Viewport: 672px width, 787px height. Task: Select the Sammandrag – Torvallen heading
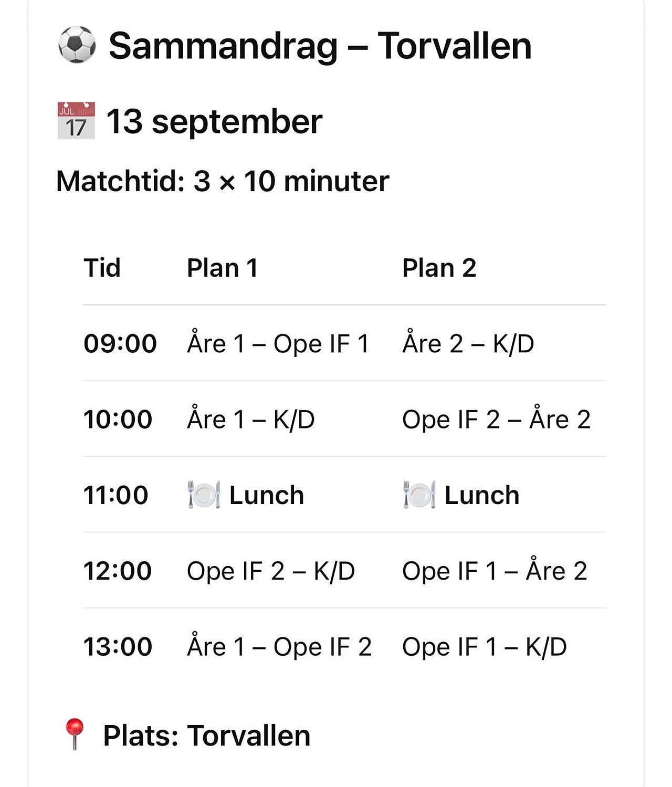point(320,46)
